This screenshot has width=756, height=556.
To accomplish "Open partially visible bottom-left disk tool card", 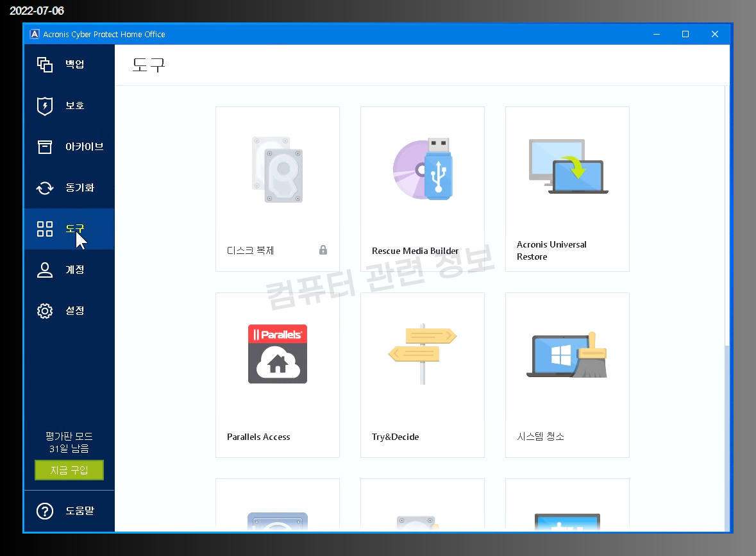I will (278, 505).
